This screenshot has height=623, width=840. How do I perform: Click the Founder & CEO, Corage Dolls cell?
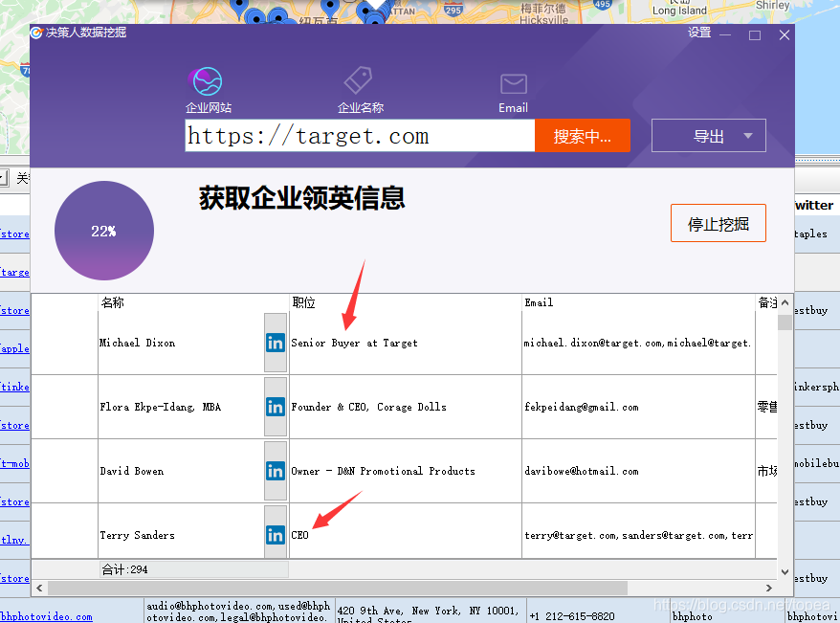point(405,407)
